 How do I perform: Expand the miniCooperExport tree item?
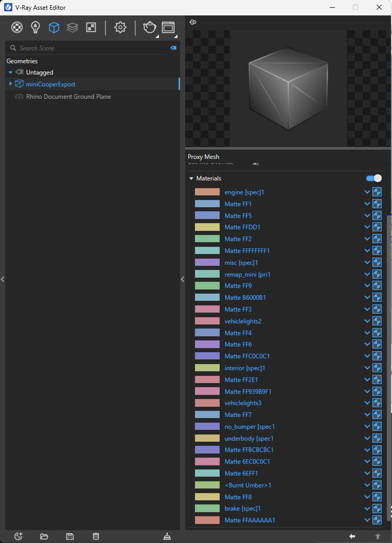coord(10,84)
